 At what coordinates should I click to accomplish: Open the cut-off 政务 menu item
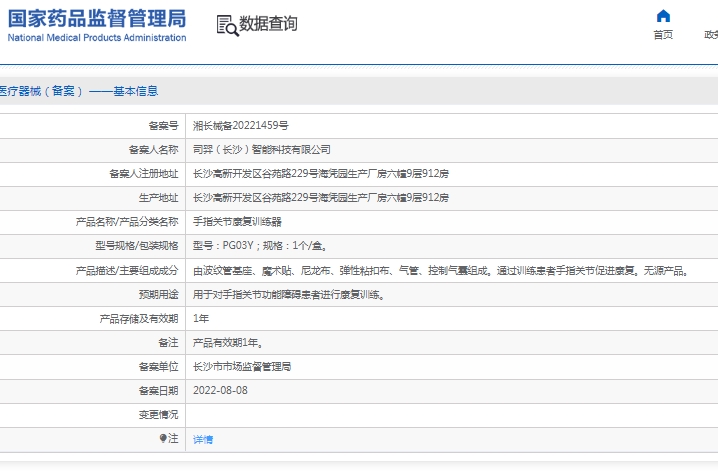[711, 35]
